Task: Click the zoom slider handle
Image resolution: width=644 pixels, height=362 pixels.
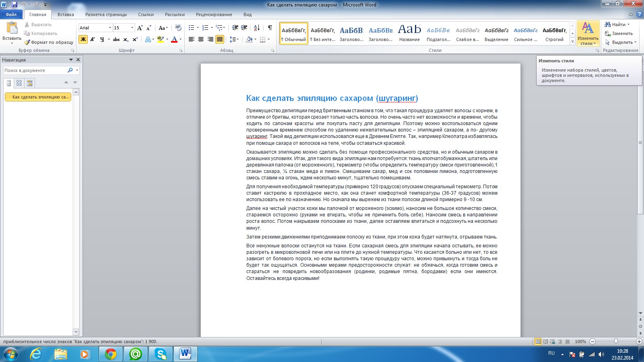Action: (x=616, y=341)
